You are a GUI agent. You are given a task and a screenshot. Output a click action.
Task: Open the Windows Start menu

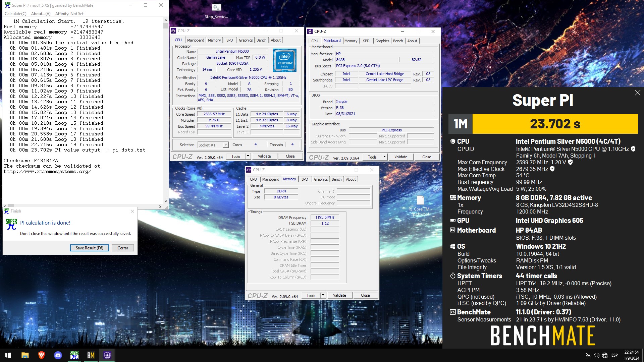pyautogui.click(x=8, y=355)
